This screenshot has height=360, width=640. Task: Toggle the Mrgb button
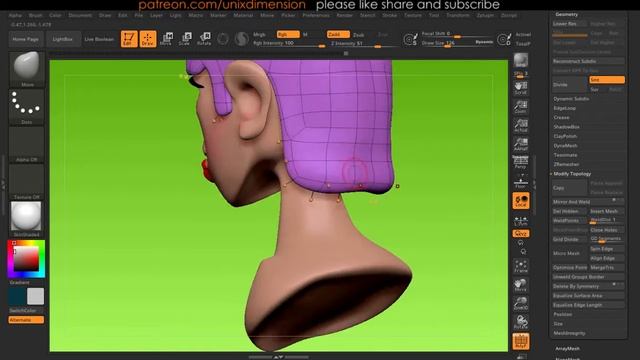(x=260, y=35)
